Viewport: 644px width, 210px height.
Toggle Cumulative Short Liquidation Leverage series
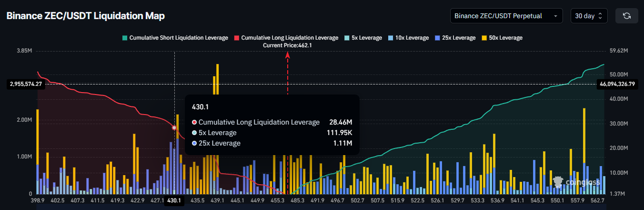click(175, 38)
